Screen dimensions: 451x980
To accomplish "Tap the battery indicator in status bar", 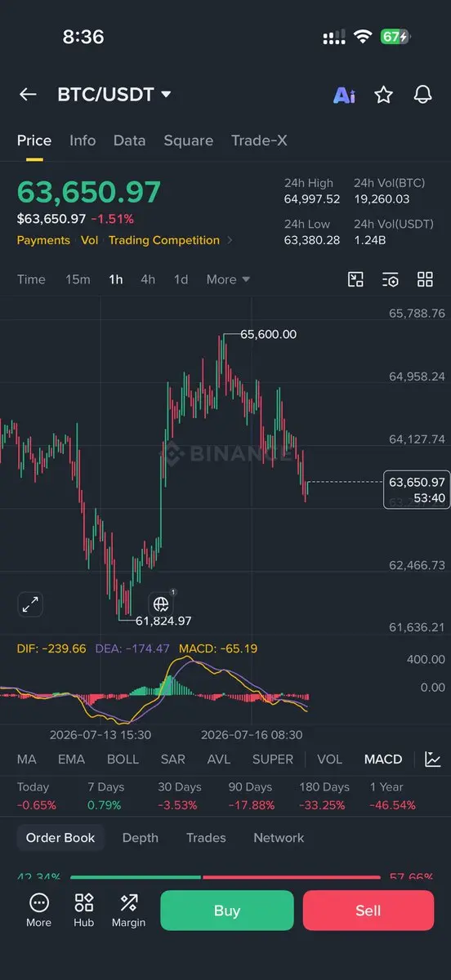I will click(x=396, y=37).
